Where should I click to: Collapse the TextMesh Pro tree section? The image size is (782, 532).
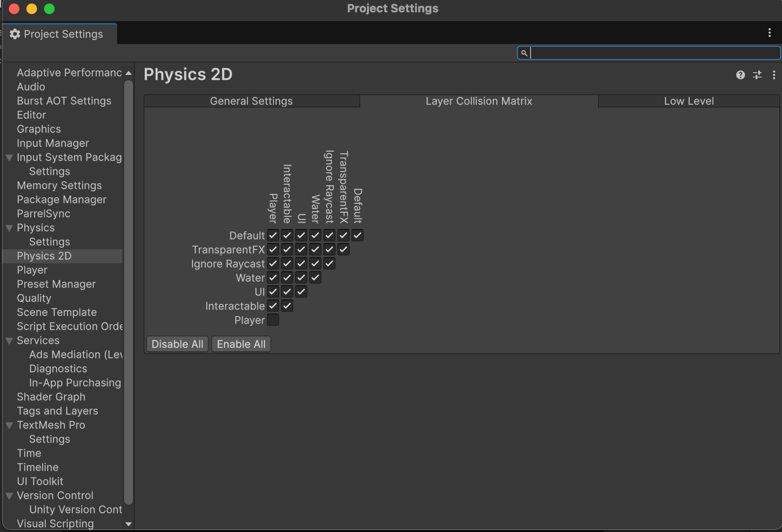point(9,425)
